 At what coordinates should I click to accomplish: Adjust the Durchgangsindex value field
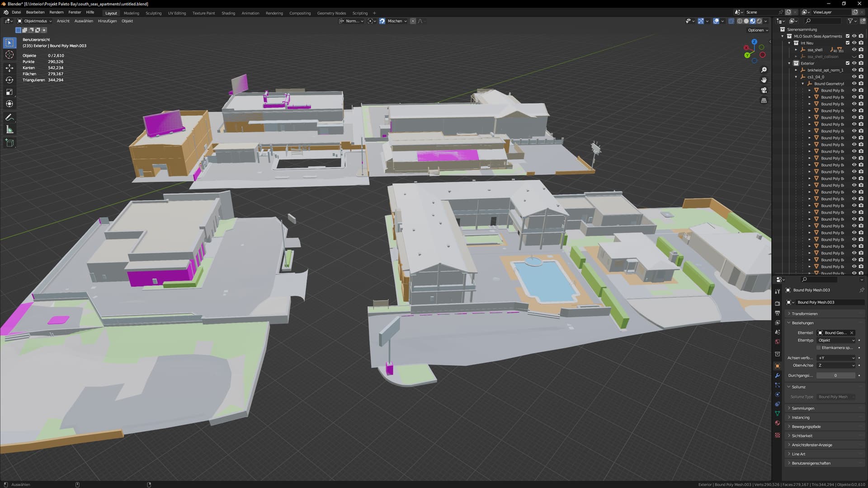click(835, 375)
